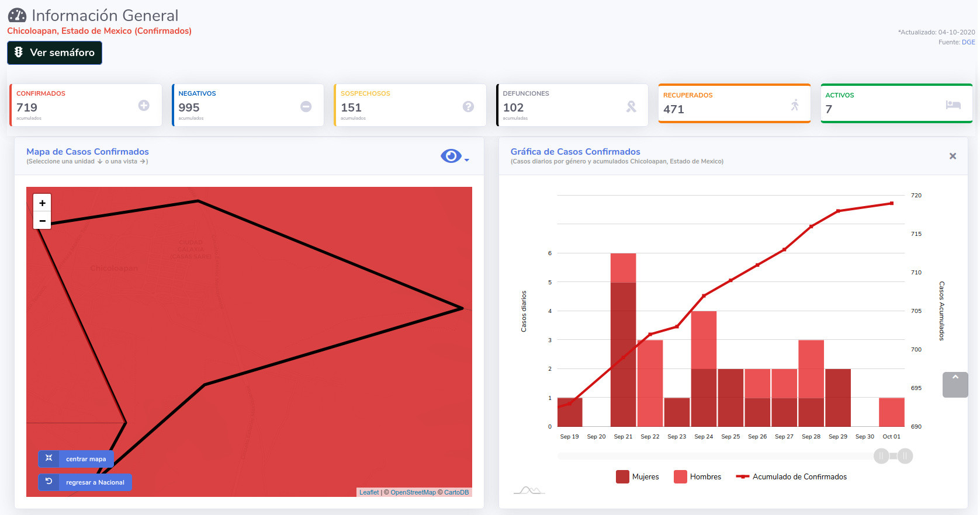Viewport: 980px width, 515px height.
Task: Click the minus icon in Negativos card
Action: click(x=306, y=106)
